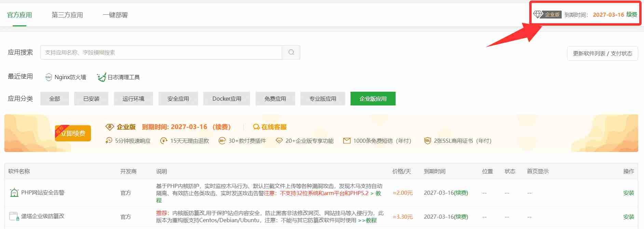The image size is (644, 229).
Task: Click 企业版 badge at top right
Action: point(552,15)
